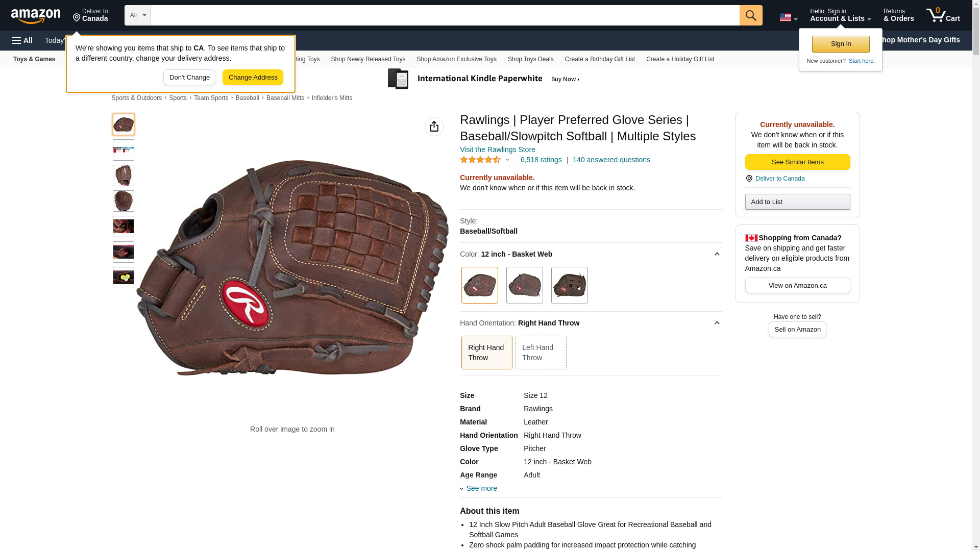Image resolution: width=980 pixels, height=551 pixels.
Task: Open the All hamburger menu
Action: [x=22, y=40]
